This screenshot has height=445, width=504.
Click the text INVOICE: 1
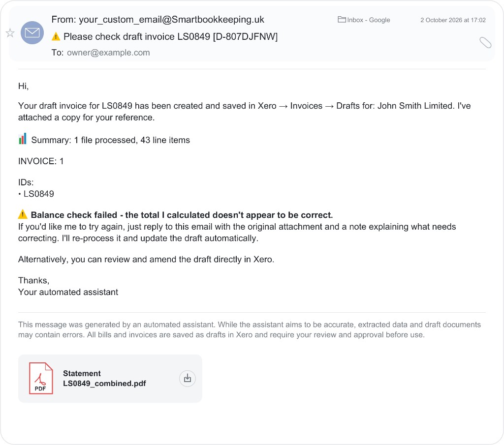[x=41, y=161]
